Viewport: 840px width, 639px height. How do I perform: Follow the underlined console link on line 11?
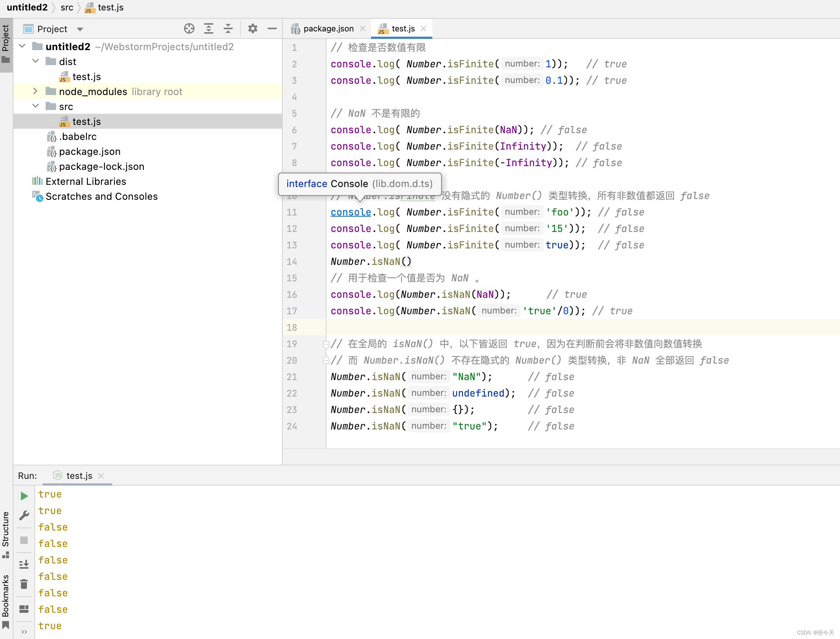(350, 212)
